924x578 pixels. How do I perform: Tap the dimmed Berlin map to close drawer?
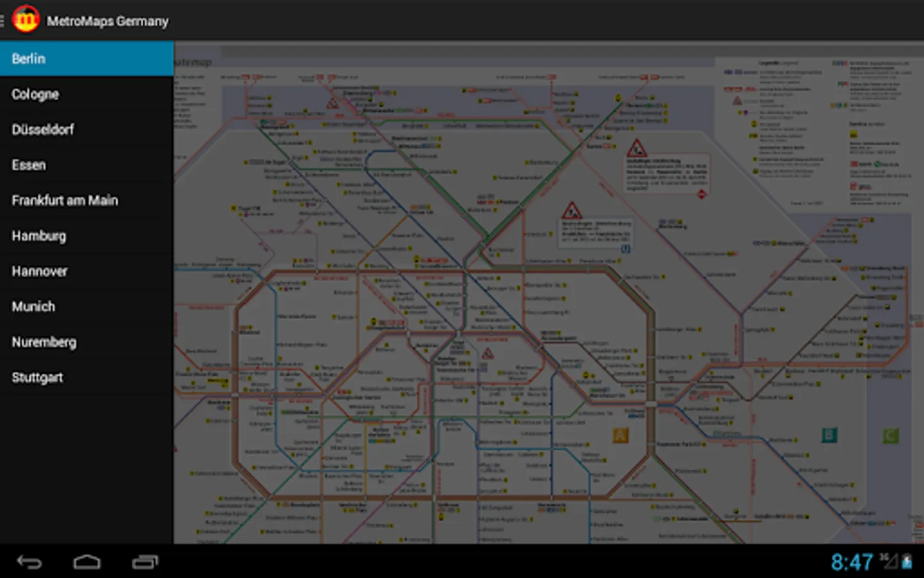[x=549, y=292]
